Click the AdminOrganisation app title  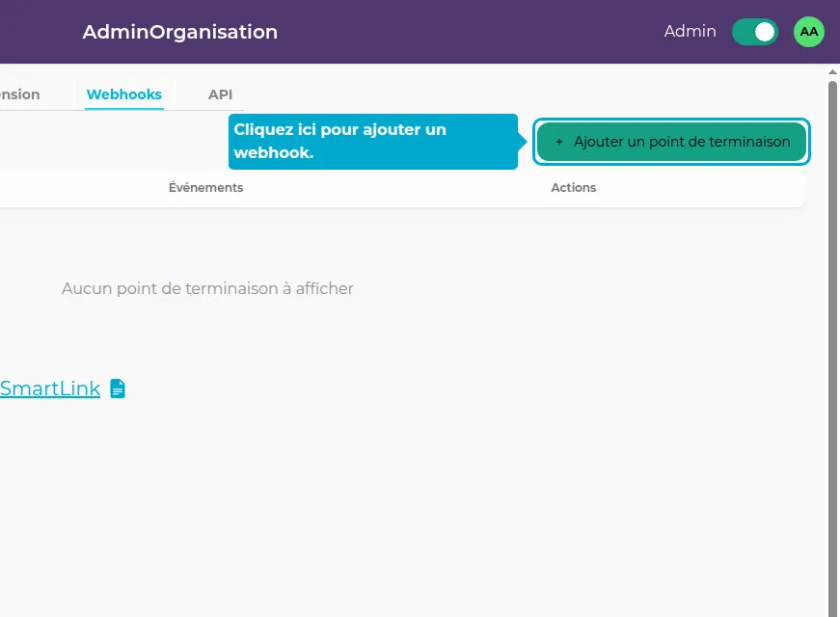click(179, 31)
